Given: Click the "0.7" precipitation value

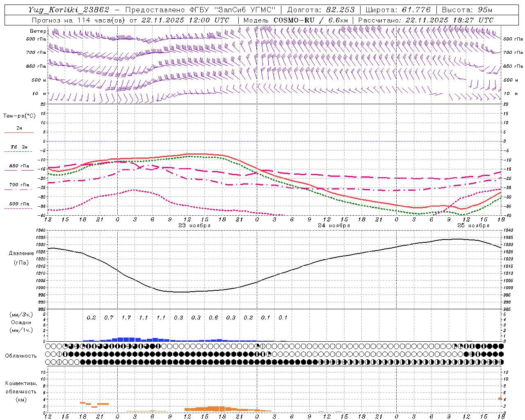Looking at the screenshot, I should pos(109,317).
